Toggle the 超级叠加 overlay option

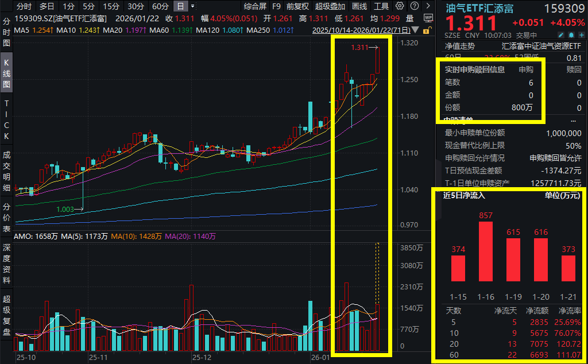coord(330,7)
